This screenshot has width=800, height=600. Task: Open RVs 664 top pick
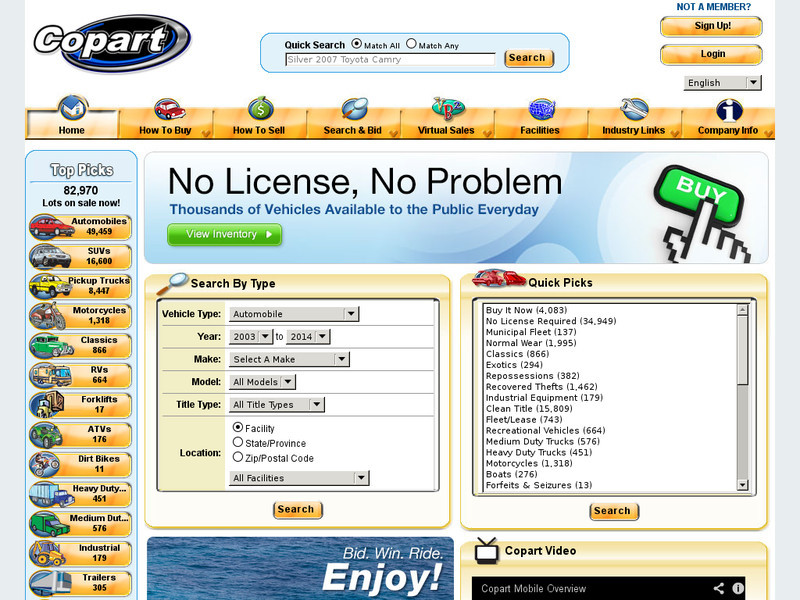tap(81, 375)
